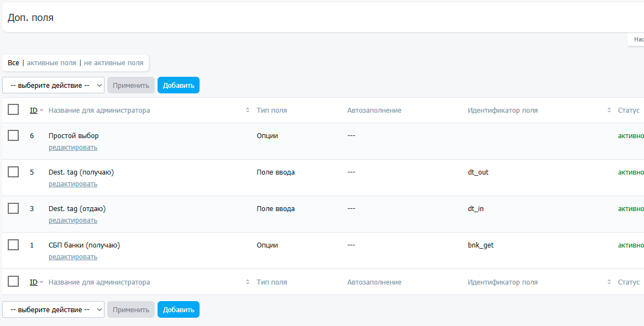Viewport: 644px width, 326px height.
Task: Tick the select-all checkbox in top header
Action: click(x=13, y=110)
